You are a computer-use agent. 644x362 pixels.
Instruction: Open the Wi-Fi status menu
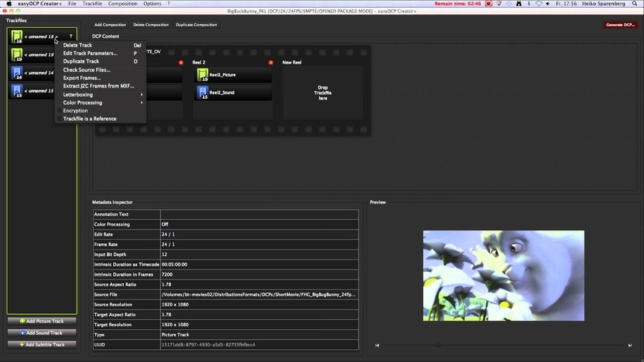click(538, 4)
